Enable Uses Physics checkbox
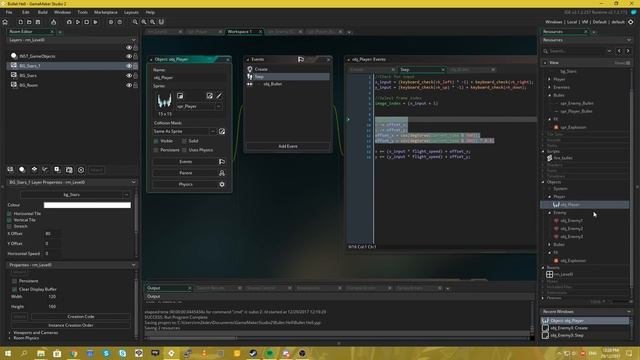Viewport: 640px width, 360px height. coord(184,150)
